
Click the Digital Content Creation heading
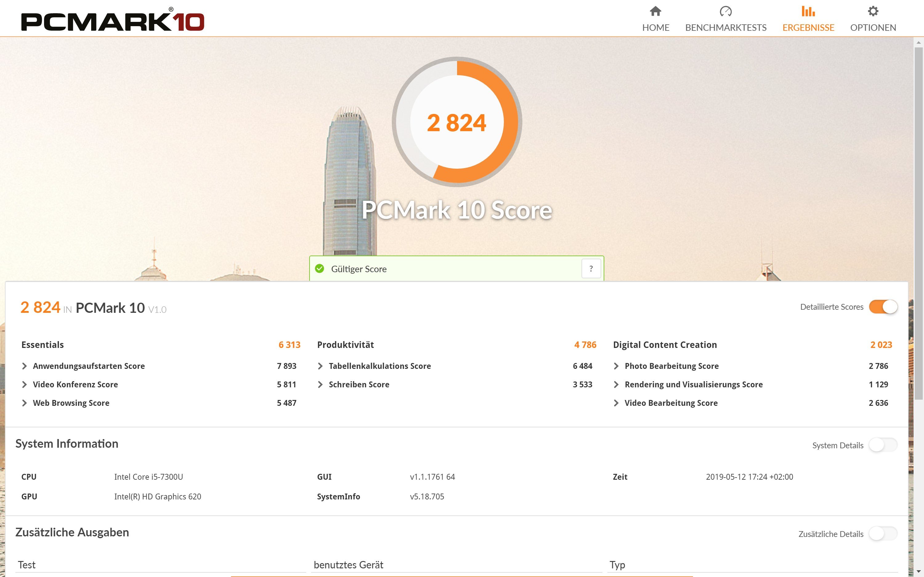(x=665, y=345)
